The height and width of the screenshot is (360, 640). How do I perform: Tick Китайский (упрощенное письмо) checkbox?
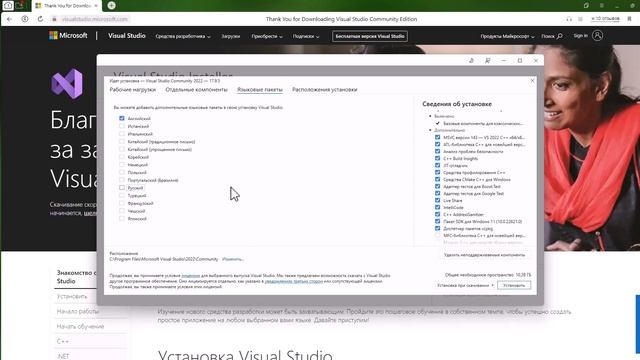click(x=122, y=149)
